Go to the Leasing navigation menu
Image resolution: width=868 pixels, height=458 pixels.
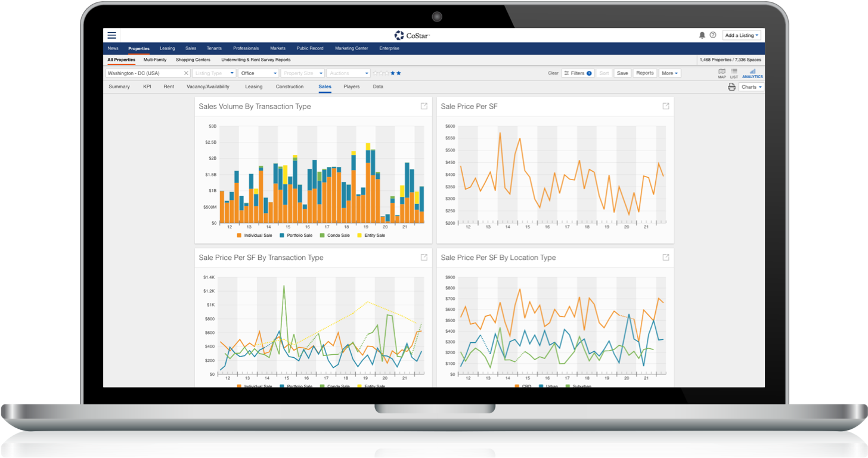[167, 48]
